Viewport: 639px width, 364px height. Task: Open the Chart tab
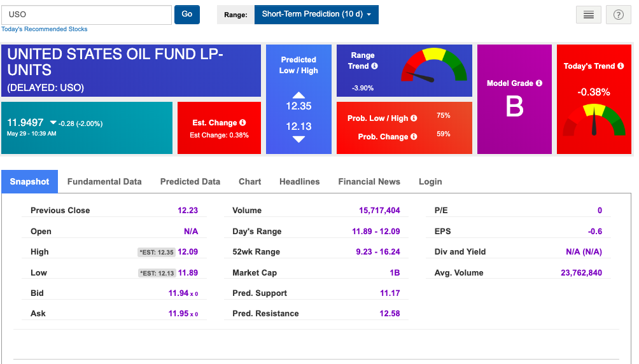coord(250,181)
